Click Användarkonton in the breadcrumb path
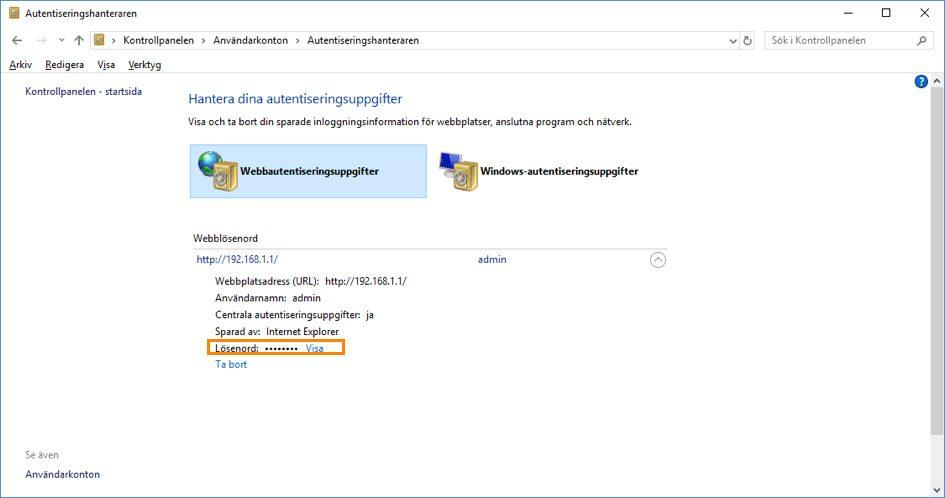This screenshot has width=945, height=498. (x=250, y=41)
